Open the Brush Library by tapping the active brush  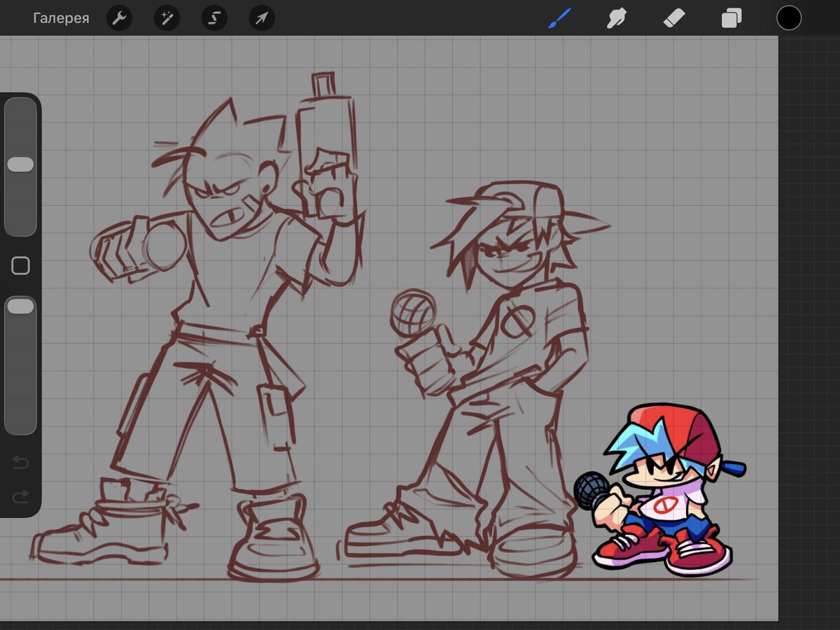click(560, 18)
